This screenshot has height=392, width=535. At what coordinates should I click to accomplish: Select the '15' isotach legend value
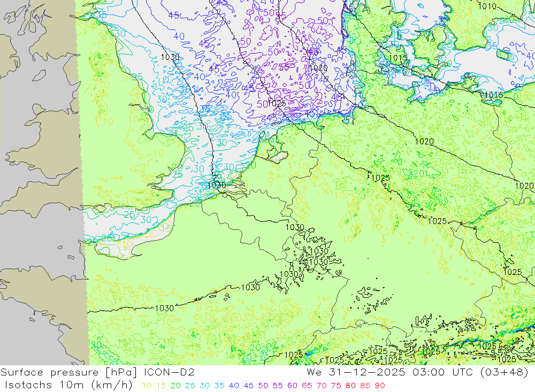[x=162, y=386]
